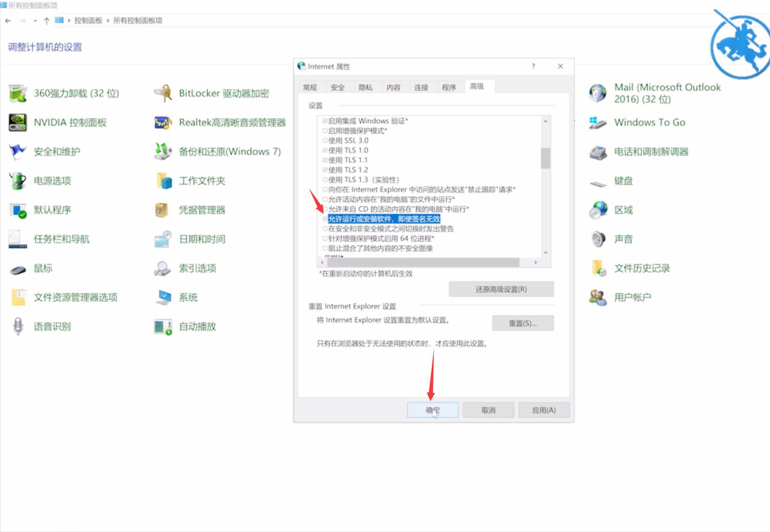This screenshot has width=770, height=532.
Task: Click 还原高级设置(R) button
Action: point(501,289)
